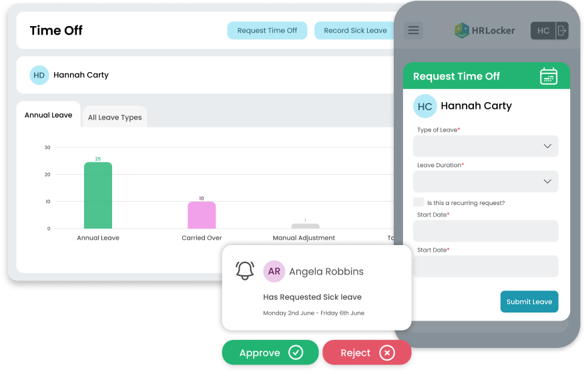This screenshot has height=374, width=588.
Task: Click the HRLocker logo
Action: (485, 30)
